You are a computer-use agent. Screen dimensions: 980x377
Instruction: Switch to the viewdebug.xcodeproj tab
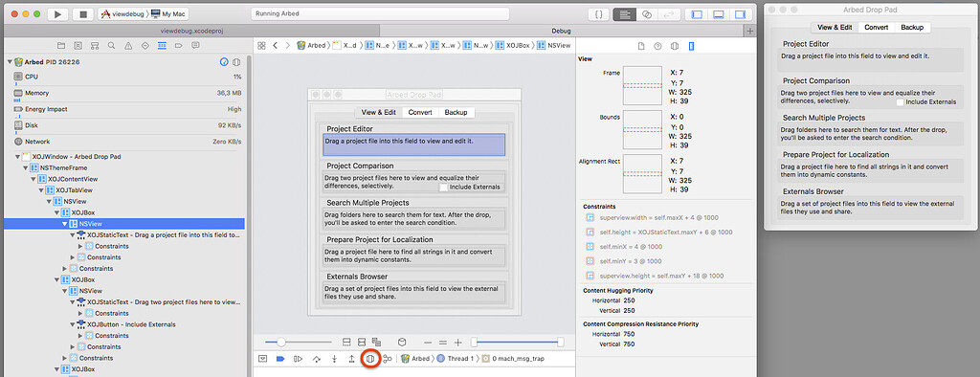pos(190,31)
